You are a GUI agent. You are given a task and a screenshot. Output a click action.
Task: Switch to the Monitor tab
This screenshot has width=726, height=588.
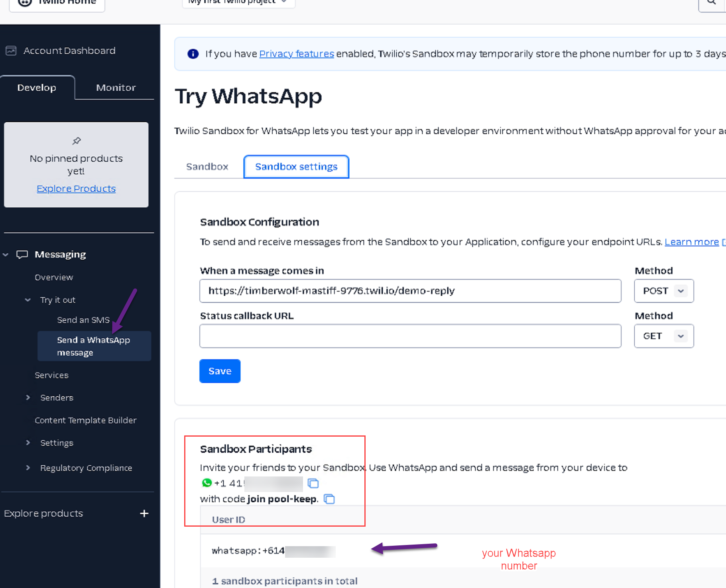(x=116, y=88)
